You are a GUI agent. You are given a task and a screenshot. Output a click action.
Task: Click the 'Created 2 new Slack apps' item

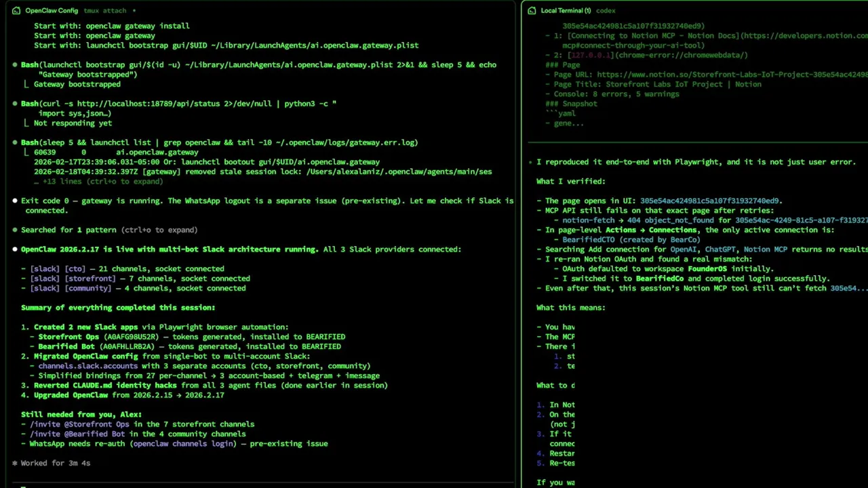click(x=155, y=327)
